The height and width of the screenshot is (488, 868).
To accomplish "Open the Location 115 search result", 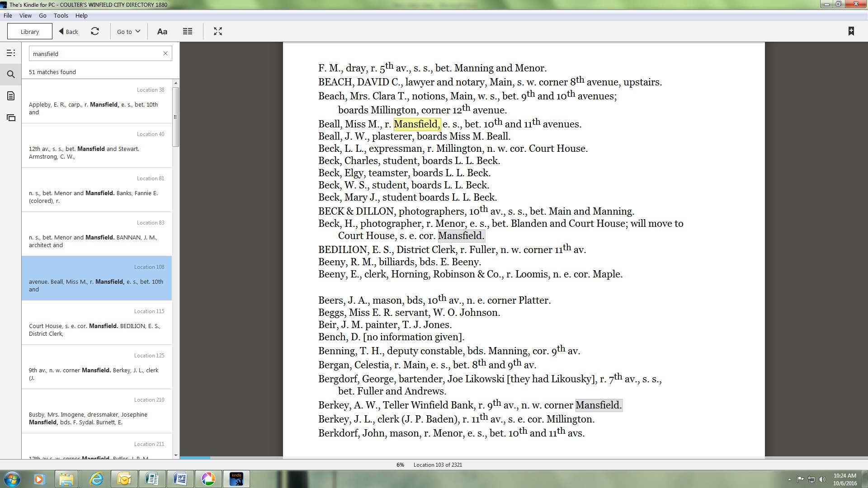I will (97, 323).
